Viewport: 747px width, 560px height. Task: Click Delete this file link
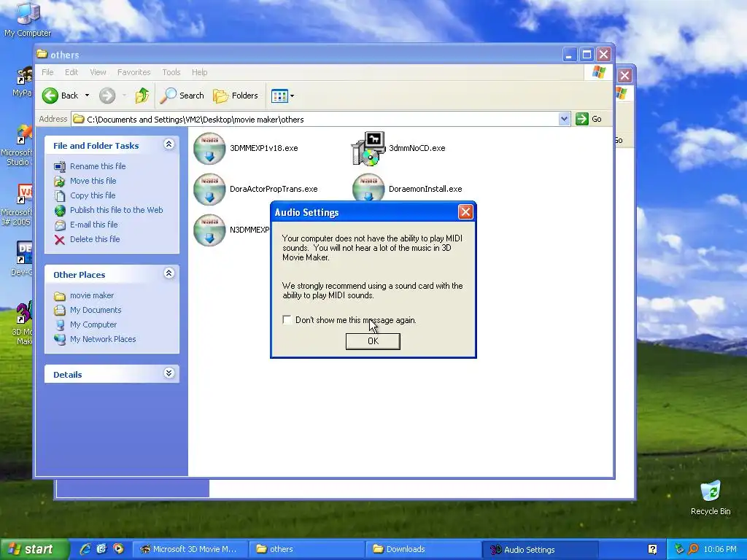[x=95, y=239]
